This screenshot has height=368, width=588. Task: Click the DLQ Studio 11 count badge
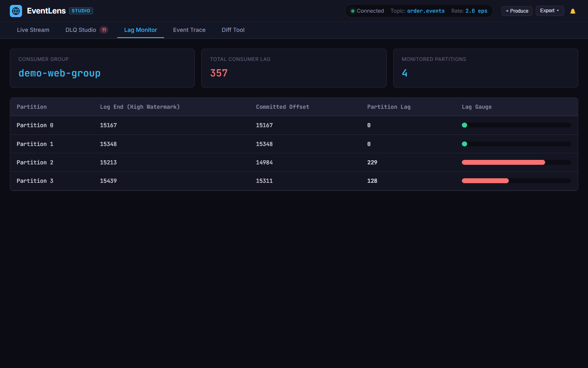104,30
